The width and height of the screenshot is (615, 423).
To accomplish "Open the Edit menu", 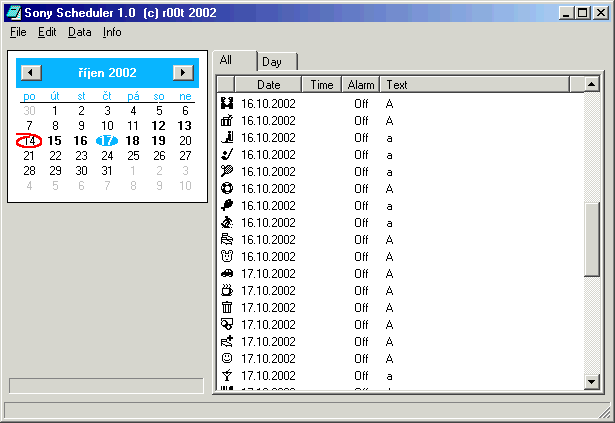I will [x=47, y=32].
